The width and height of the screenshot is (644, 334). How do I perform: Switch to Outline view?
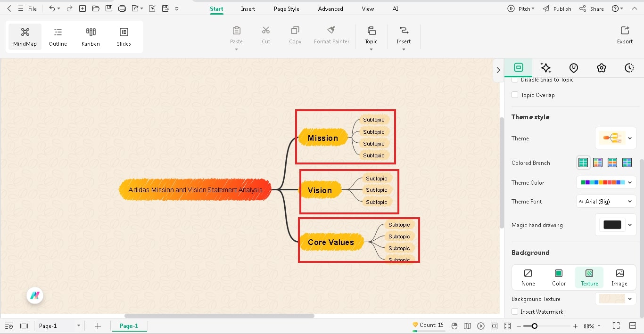pyautogui.click(x=58, y=37)
